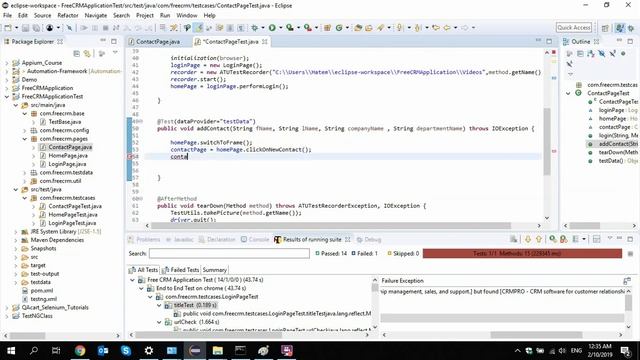The width and height of the screenshot is (640, 360).
Task: Select the Summary tab in results
Action: coord(215,270)
